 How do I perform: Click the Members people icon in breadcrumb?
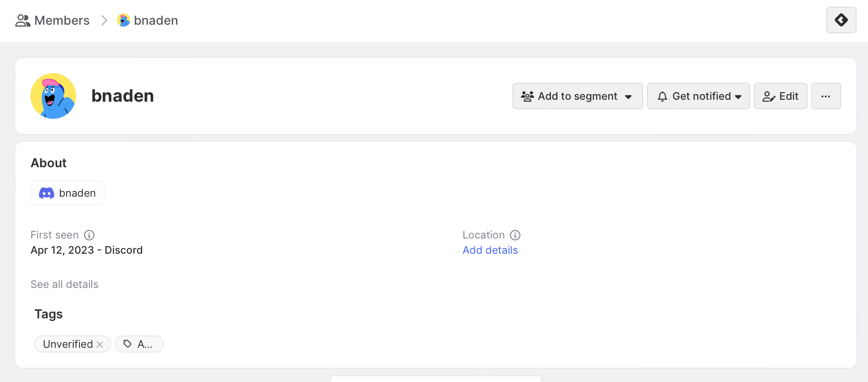22,20
